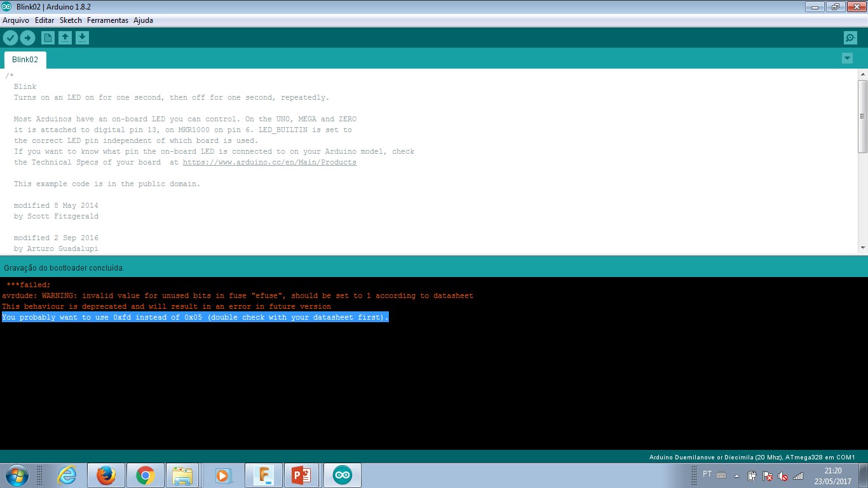The width and height of the screenshot is (868, 488).
Task: Open the Editar menu
Action: click(x=44, y=20)
